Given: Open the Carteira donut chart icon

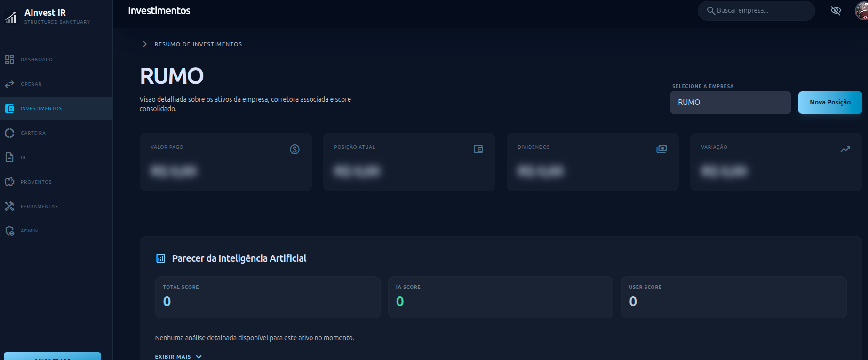Looking at the screenshot, I should 9,133.
